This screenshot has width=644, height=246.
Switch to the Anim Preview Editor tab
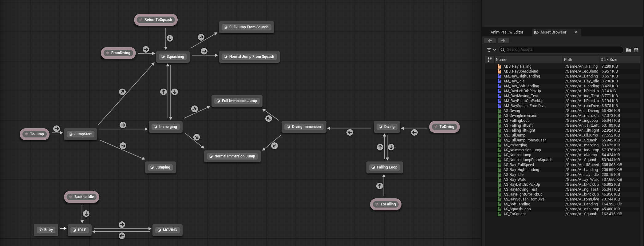tap(507, 32)
